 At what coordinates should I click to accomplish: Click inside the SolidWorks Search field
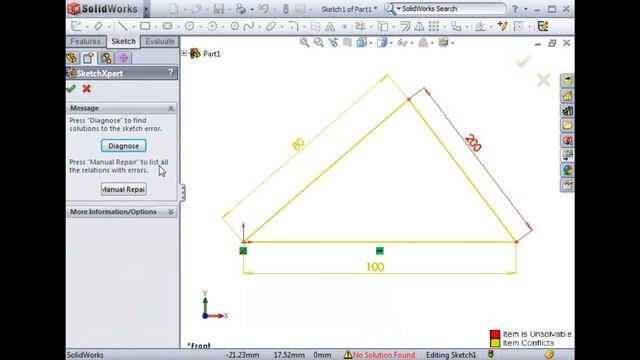(x=451, y=9)
